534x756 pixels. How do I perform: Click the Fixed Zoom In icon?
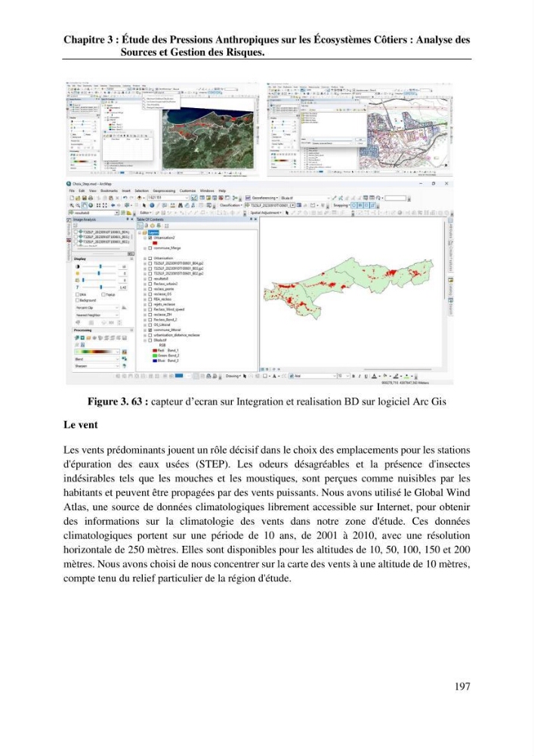(x=98, y=206)
